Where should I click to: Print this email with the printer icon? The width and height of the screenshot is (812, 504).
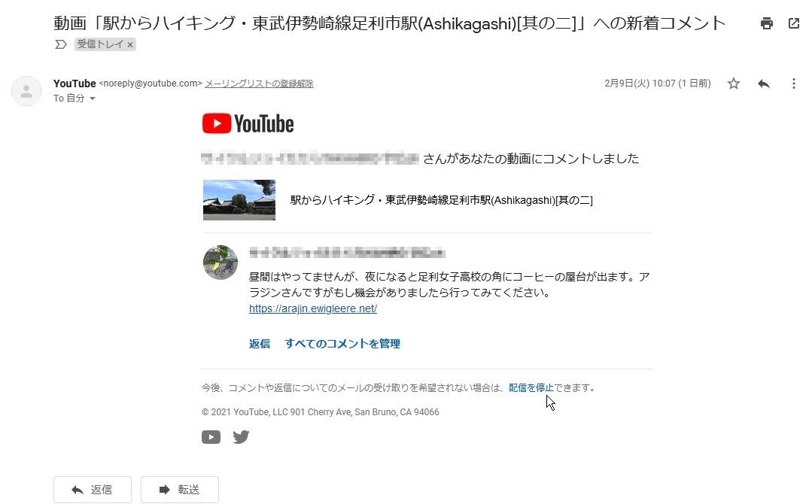(x=766, y=23)
